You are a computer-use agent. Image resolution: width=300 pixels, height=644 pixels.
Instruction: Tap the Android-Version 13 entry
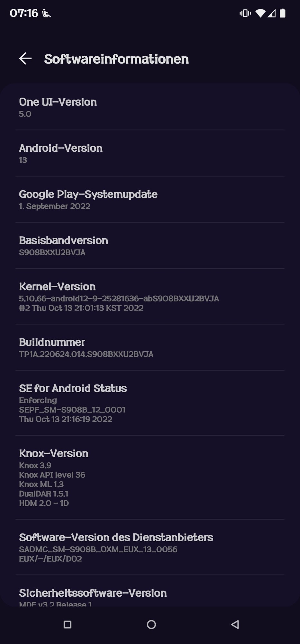point(150,153)
